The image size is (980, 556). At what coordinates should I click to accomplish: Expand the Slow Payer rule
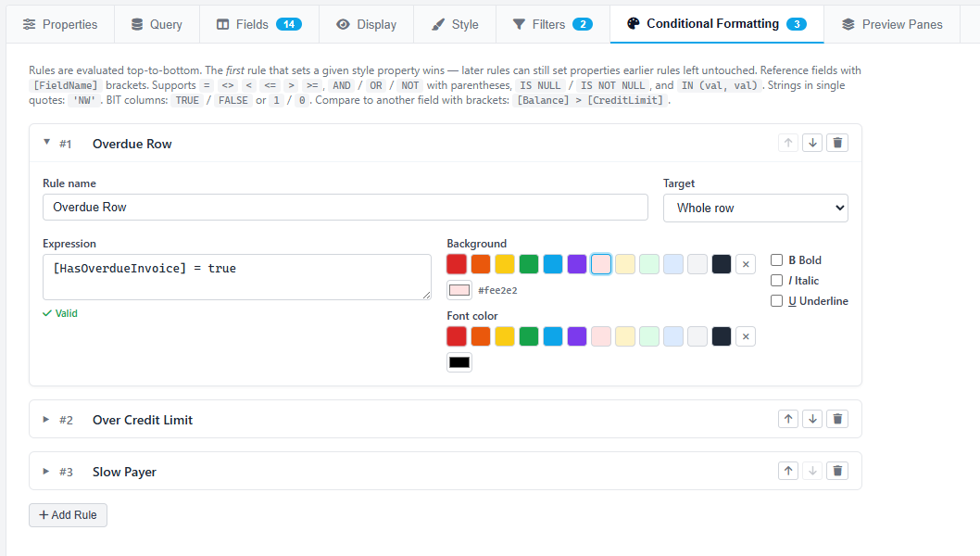click(x=45, y=472)
